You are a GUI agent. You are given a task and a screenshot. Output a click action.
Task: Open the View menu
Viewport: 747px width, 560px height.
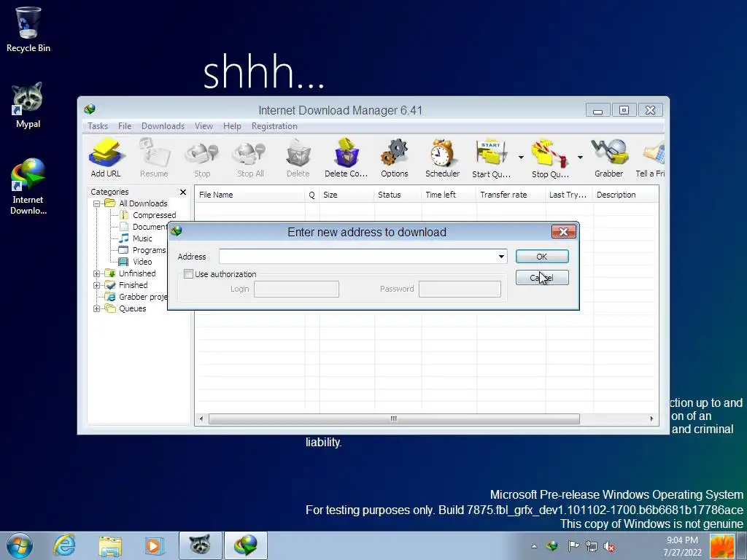pyautogui.click(x=204, y=126)
